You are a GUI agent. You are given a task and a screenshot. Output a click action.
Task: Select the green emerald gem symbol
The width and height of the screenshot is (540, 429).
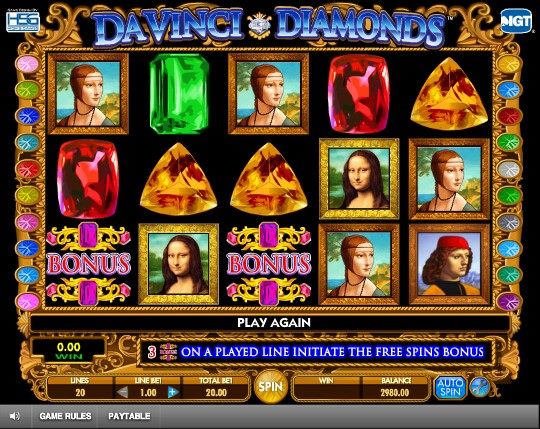179,94
